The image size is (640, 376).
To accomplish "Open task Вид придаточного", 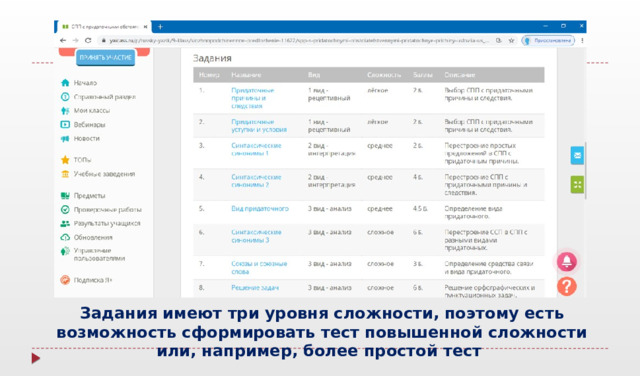I will (x=260, y=209).
